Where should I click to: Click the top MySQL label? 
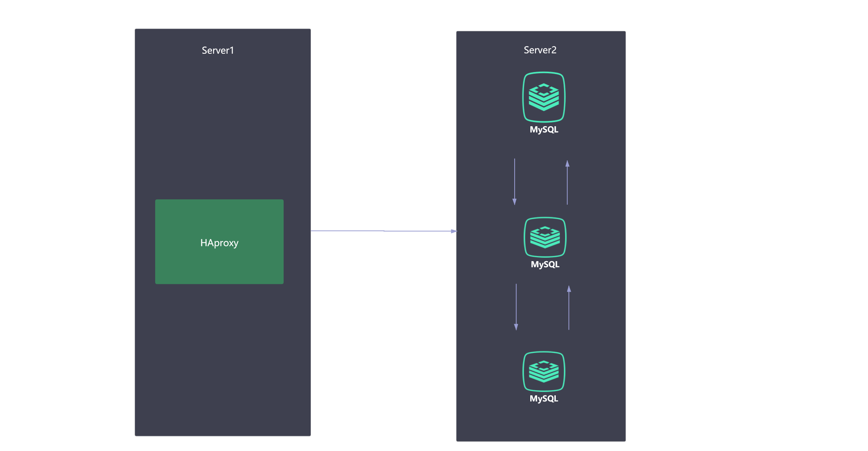(544, 130)
